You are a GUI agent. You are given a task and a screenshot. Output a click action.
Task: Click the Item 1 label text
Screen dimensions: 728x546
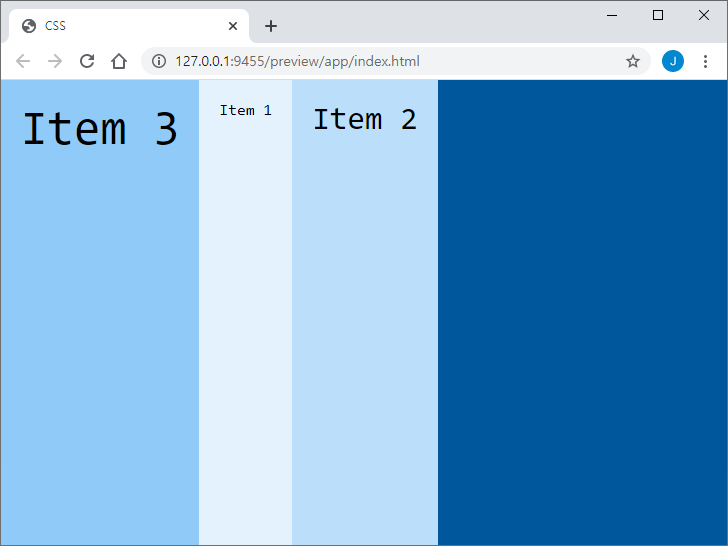coord(245,110)
